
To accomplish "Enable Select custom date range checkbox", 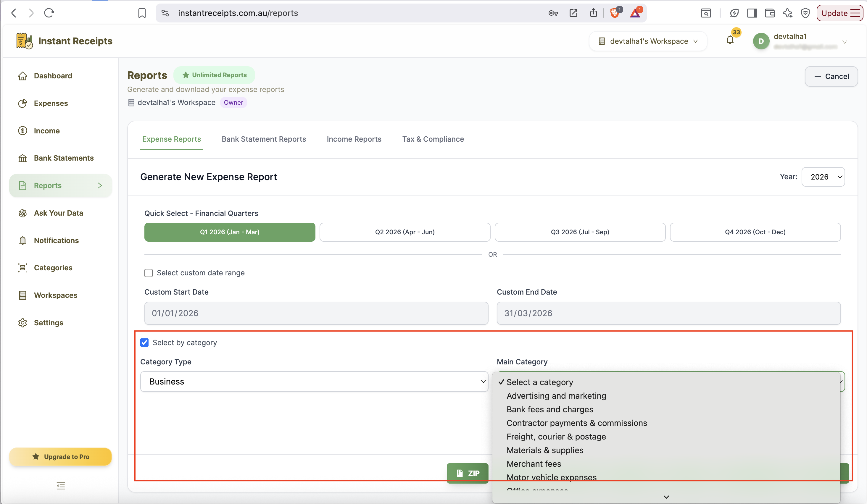I will point(149,273).
